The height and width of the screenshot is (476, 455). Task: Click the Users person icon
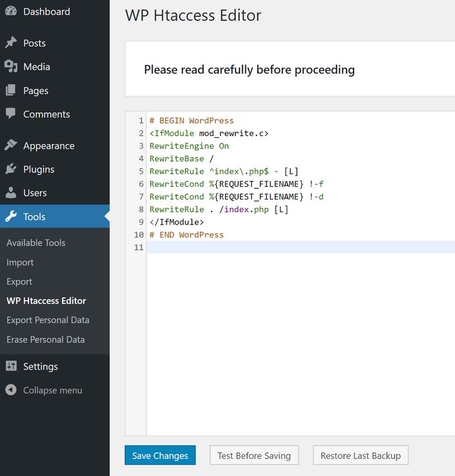(11, 193)
